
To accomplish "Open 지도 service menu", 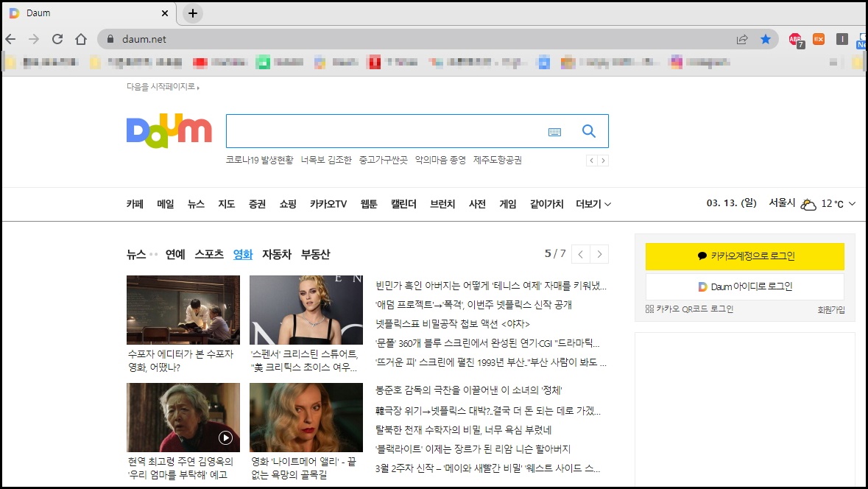I will (x=227, y=204).
